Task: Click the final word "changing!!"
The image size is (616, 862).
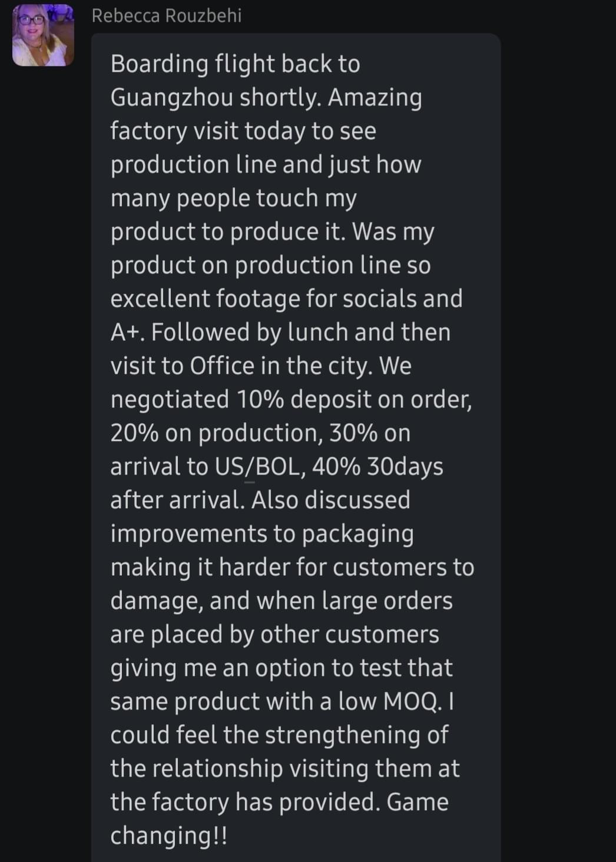Action: tap(168, 836)
